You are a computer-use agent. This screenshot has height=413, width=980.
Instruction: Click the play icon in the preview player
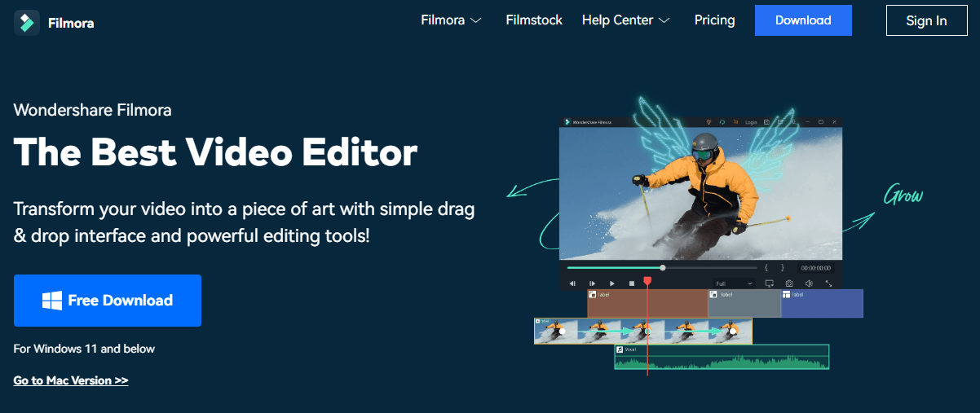point(612,283)
